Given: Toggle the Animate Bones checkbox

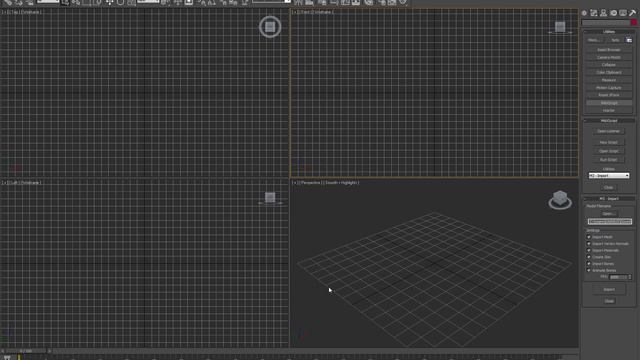Looking at the screenshot, I should [589, 270].
